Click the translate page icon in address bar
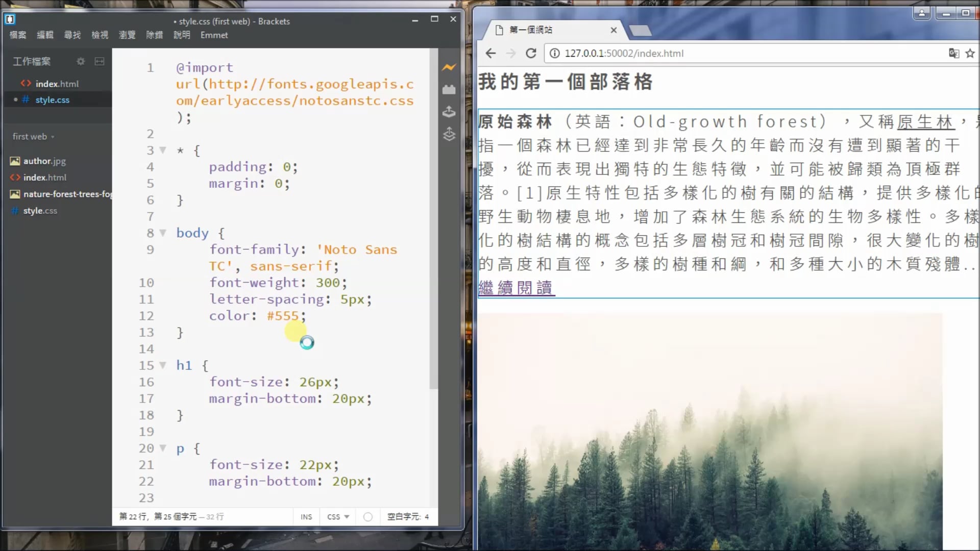This screenshot has width=980, height=551. point(953,53)
